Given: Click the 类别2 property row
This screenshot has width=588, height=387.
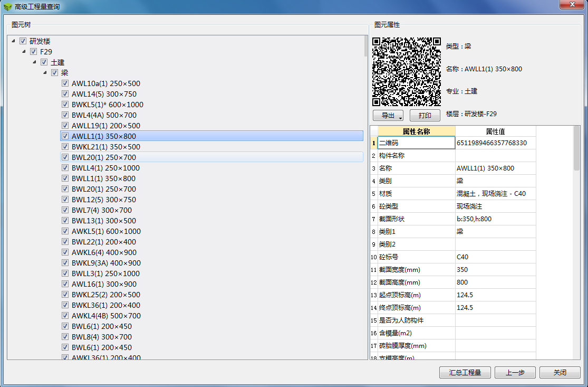Looking at the screenshot, I should point(453,244).
